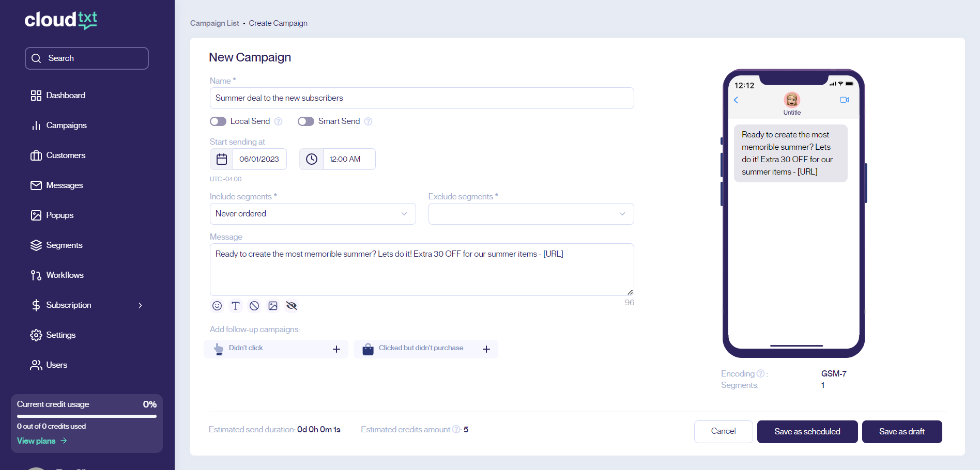
Task: Toggle the Local Send switch
Action: (x=218, y=121)
